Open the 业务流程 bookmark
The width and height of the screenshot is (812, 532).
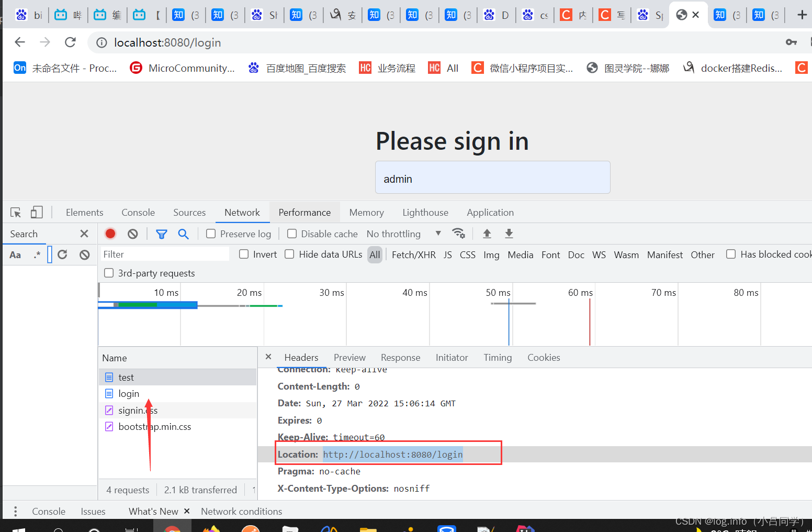(387, 68)
